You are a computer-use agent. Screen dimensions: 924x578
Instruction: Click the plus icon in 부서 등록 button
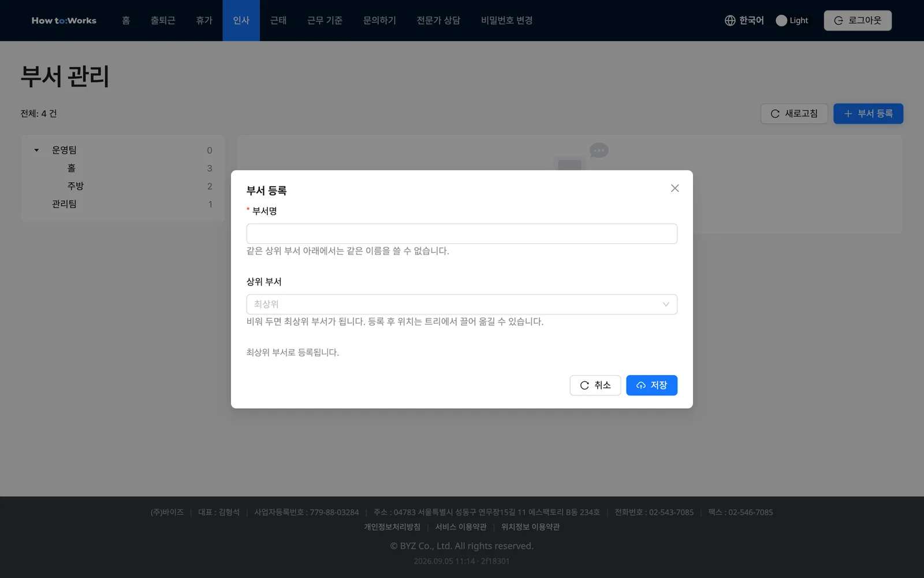(848, 114)
